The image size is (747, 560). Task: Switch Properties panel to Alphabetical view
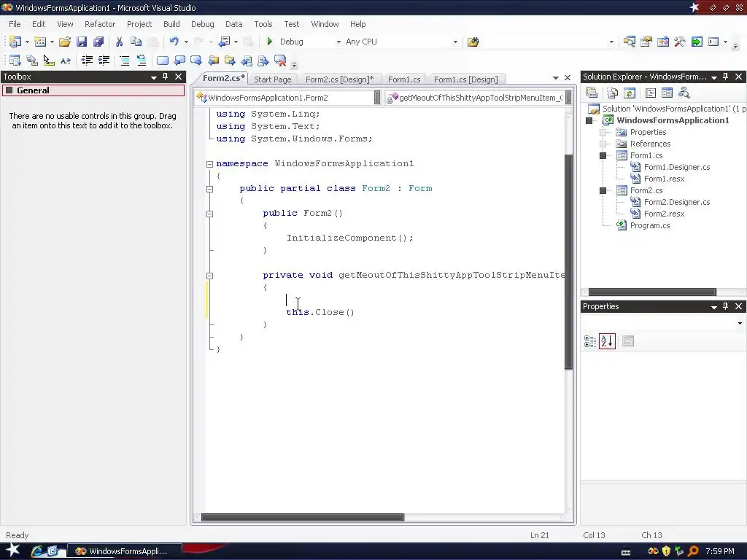click(x=607, y=341)
